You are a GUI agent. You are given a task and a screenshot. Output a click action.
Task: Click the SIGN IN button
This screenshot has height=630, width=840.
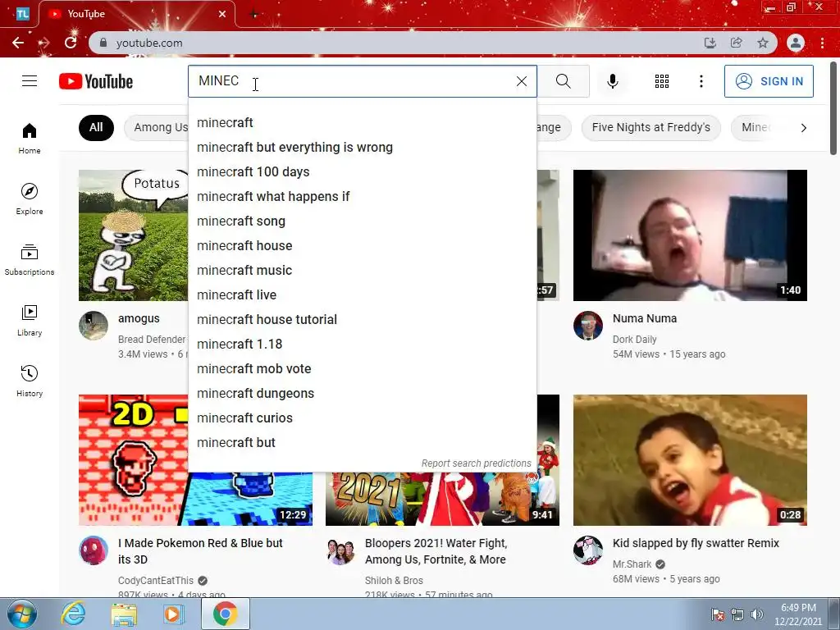(769, 81)
